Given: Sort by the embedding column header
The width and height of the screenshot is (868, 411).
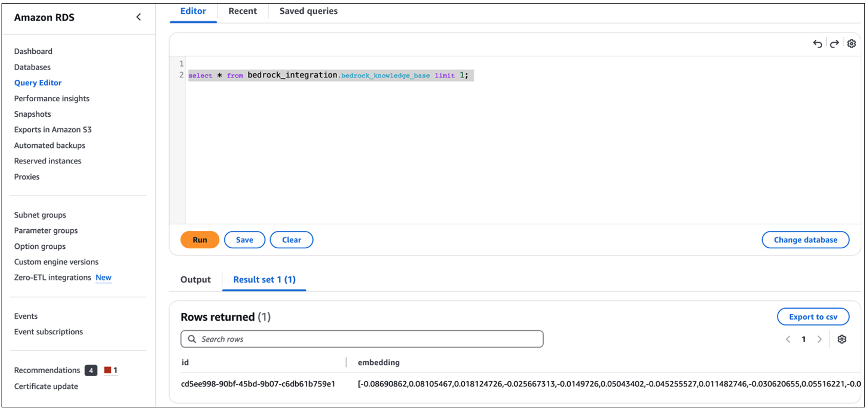Looking at the screenshot, I should click(379, 362).
